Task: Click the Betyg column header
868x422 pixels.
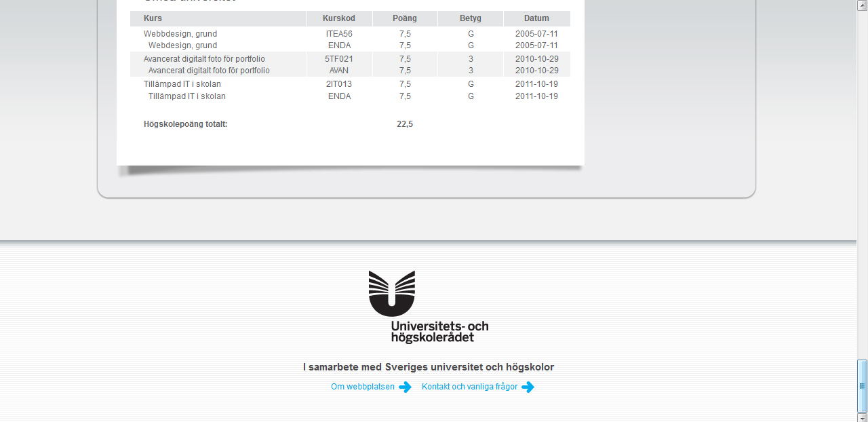Action: pos(470,18)
